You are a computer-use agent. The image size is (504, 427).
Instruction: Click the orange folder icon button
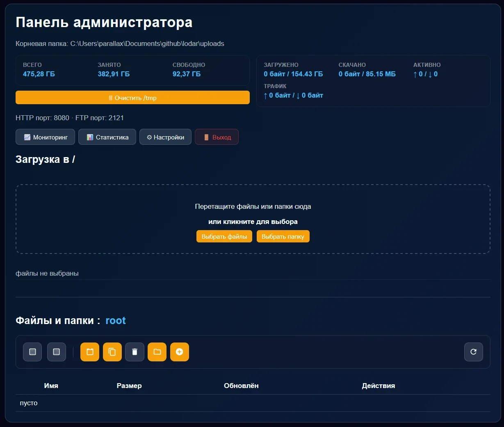[x=157, y=352]
